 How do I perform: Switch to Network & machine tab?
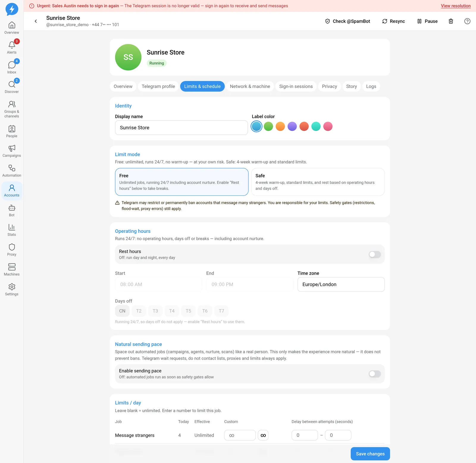[x=250, y=86]
